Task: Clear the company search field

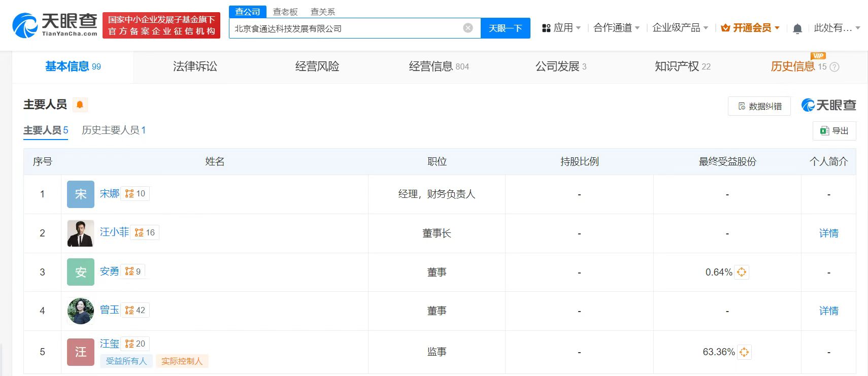Action: (x=468, y=28)
